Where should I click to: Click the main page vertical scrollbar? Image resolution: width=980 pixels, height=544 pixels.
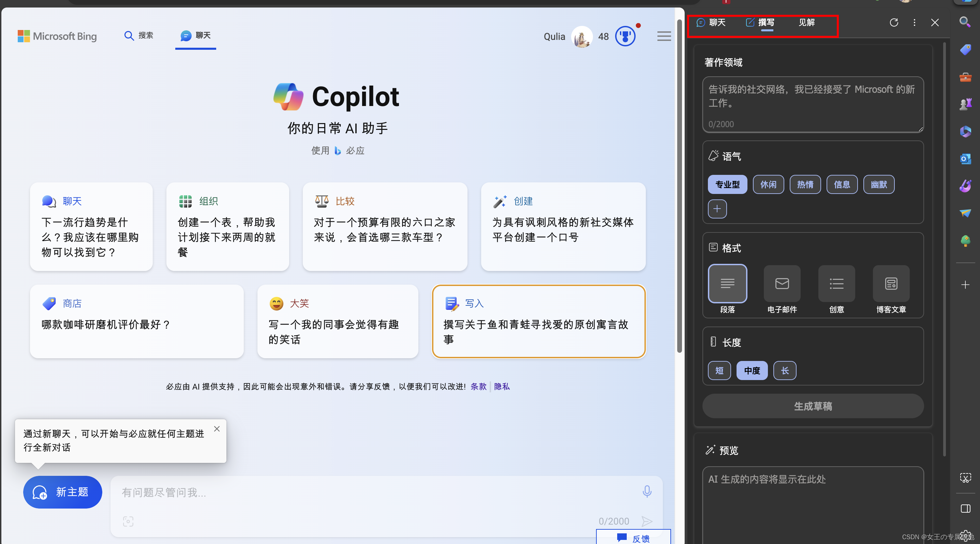[x=680, y=186]
